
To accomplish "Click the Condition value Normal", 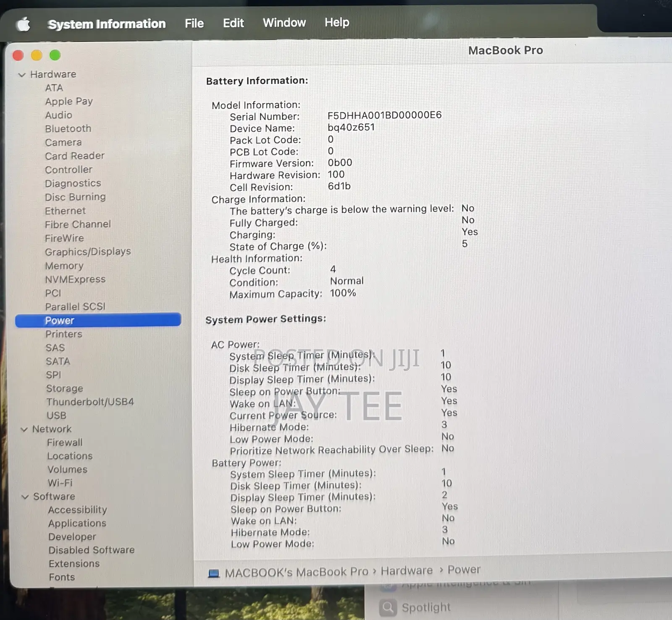I will [347, 281].
